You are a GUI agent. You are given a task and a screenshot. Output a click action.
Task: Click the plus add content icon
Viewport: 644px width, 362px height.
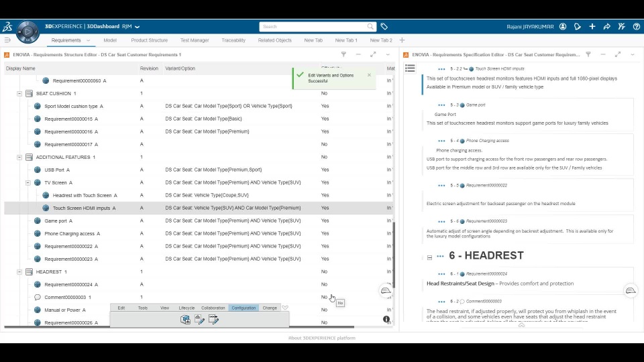click(592, 27)
